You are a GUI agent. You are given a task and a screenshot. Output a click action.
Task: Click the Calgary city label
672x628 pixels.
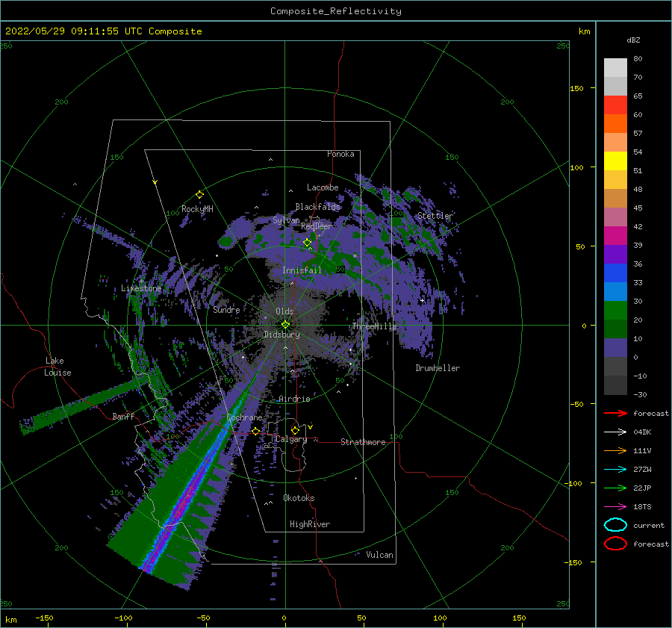pos(291,439)
